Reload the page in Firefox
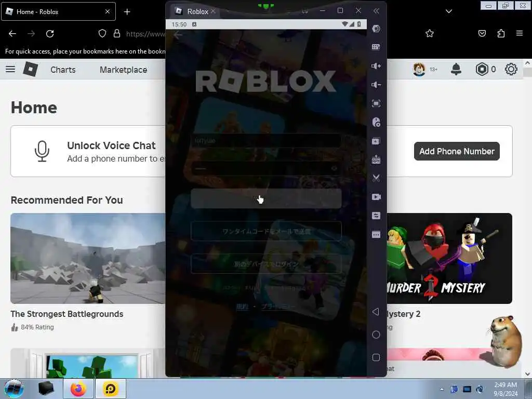Screen dimensions: 532x399 [50, 34]
